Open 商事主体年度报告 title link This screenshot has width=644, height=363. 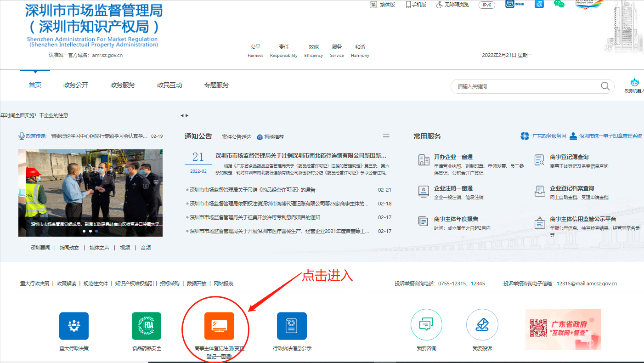(456, 219)
